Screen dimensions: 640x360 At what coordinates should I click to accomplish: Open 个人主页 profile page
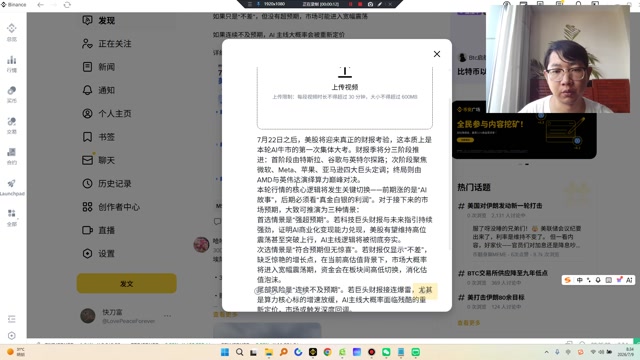115,113
